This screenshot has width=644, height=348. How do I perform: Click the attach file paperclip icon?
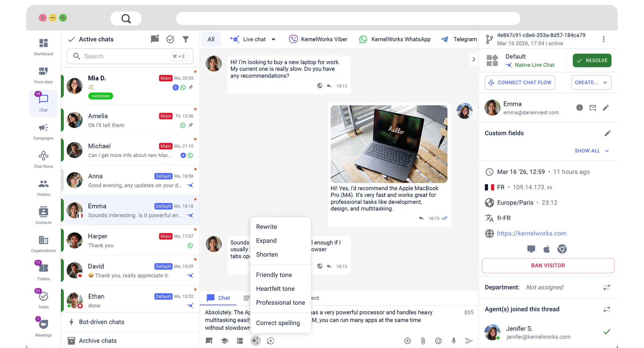click(423, 341)
